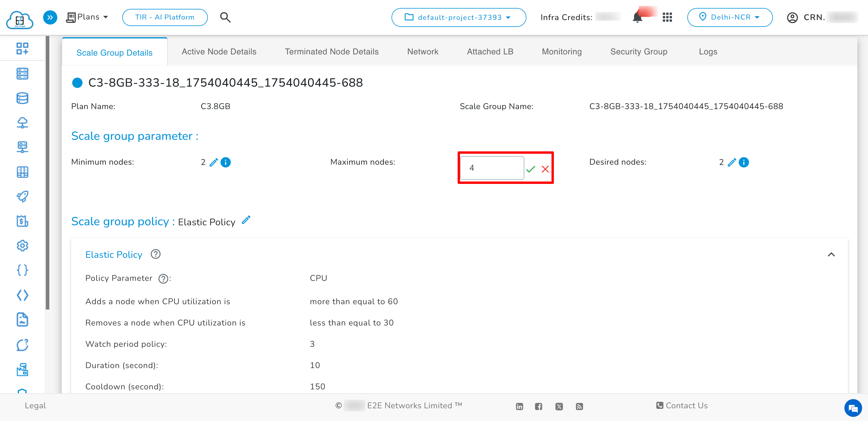Open the search magnifier icon
Image resolution: width=868 pixels, height=421 pixels.
pyautogui.click(x=225, y=17)
